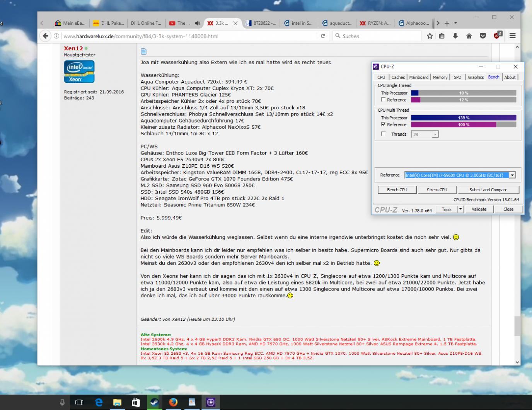532x410 pixels.
Task: Click Submit and Compare
Action: click(x=488, y=190)
